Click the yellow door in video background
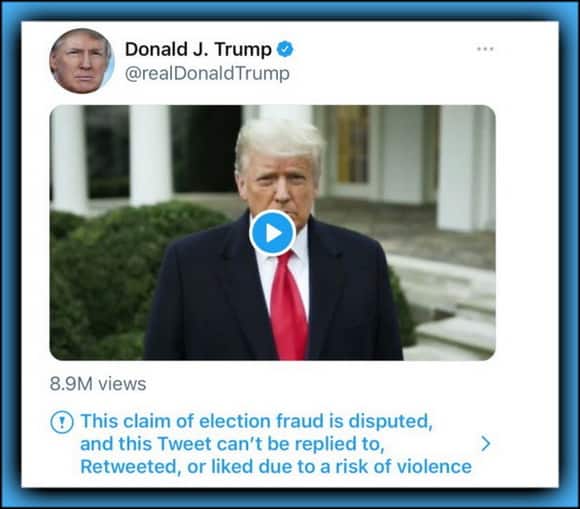 pyautogui.click(x=352, y=144)
